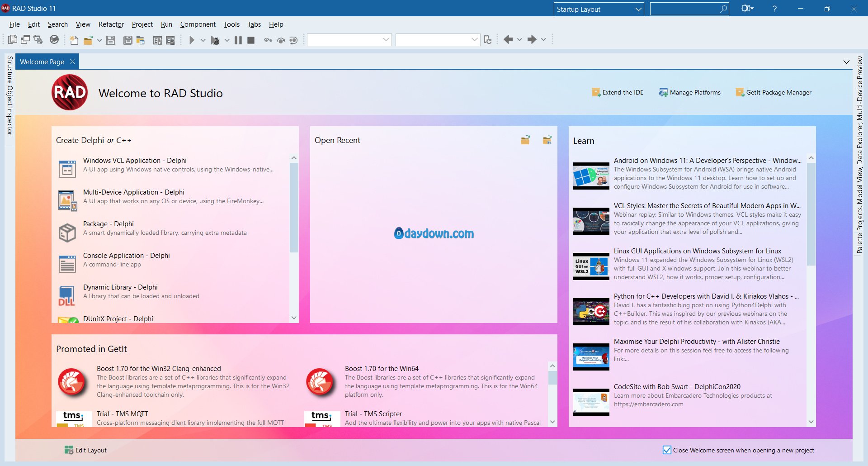Click the Pause toolbar icon
This screenshot has width=868, height=466.
click(x=238, y=40)
